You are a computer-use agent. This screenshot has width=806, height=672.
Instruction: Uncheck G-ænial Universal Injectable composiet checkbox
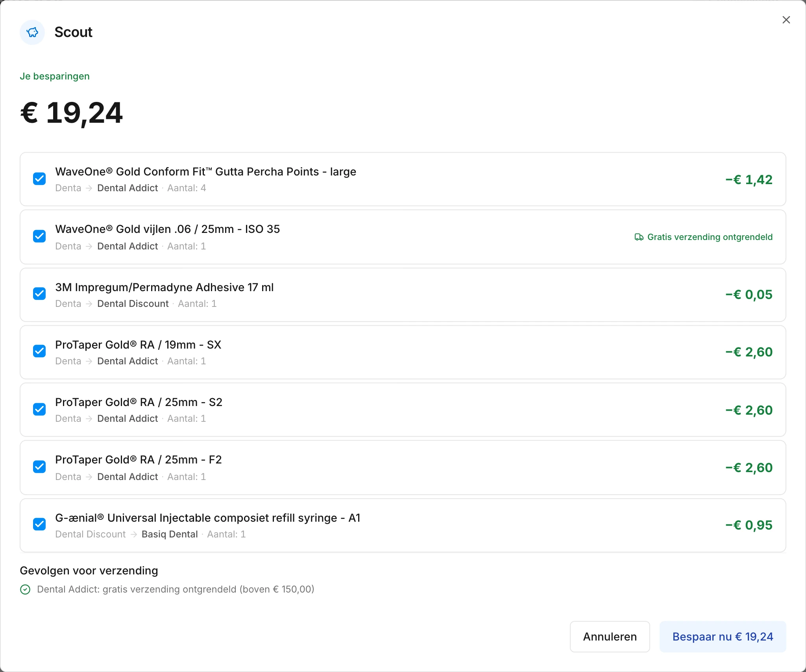pos(39,524)
